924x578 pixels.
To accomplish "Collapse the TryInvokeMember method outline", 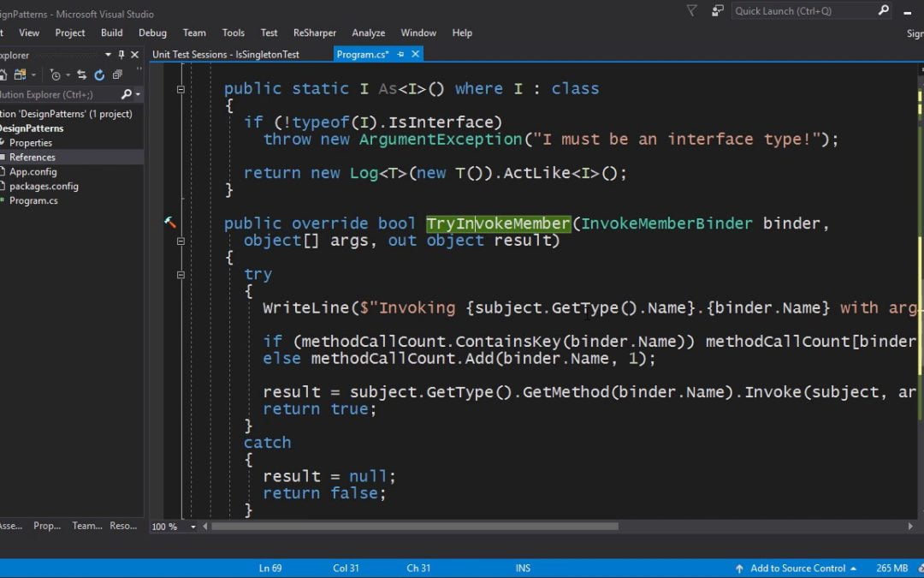I will [x=181, y=241].
